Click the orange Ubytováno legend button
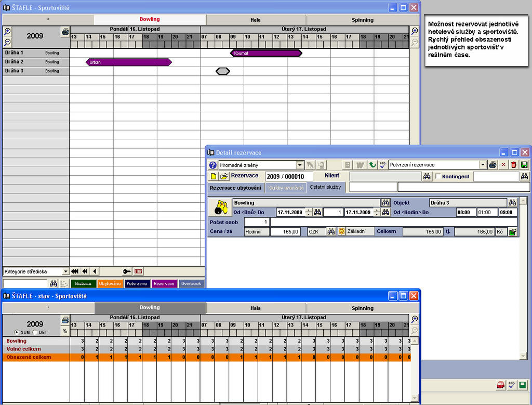Image resolution: width=532 pixels, height=405 pixels. 110,284
